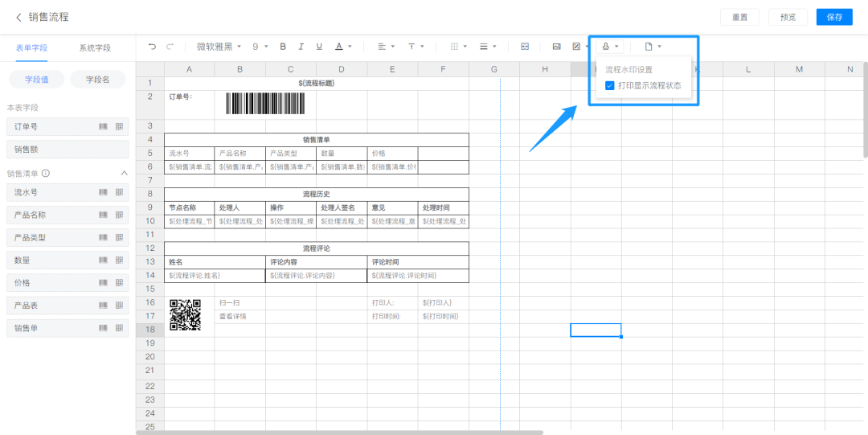Image resolution: width=868 pixels, height=435 pixels.
Task: Select the 字段名 toggle button
Action: pyautogui.click(x=97, y=80)
